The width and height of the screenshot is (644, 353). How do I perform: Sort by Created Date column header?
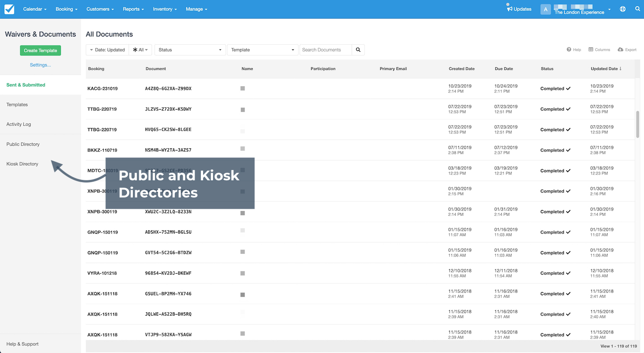pos(462,69)
